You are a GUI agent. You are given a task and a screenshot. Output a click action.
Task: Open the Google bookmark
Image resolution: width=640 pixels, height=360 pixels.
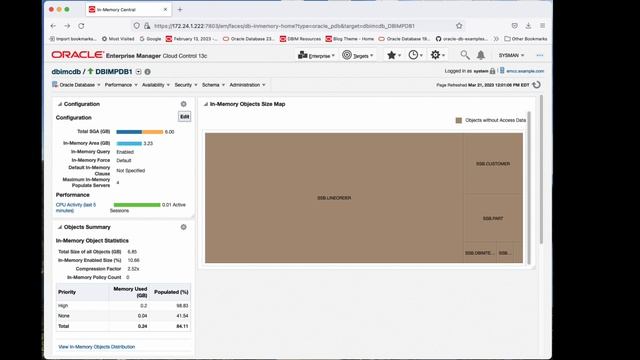point(150,39)
